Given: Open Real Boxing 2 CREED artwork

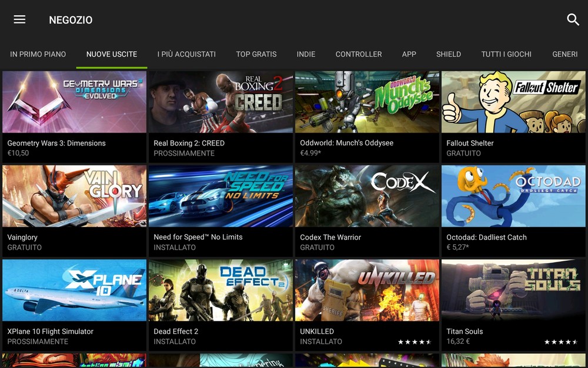Looking at the screenshot, I should point(220,102).
